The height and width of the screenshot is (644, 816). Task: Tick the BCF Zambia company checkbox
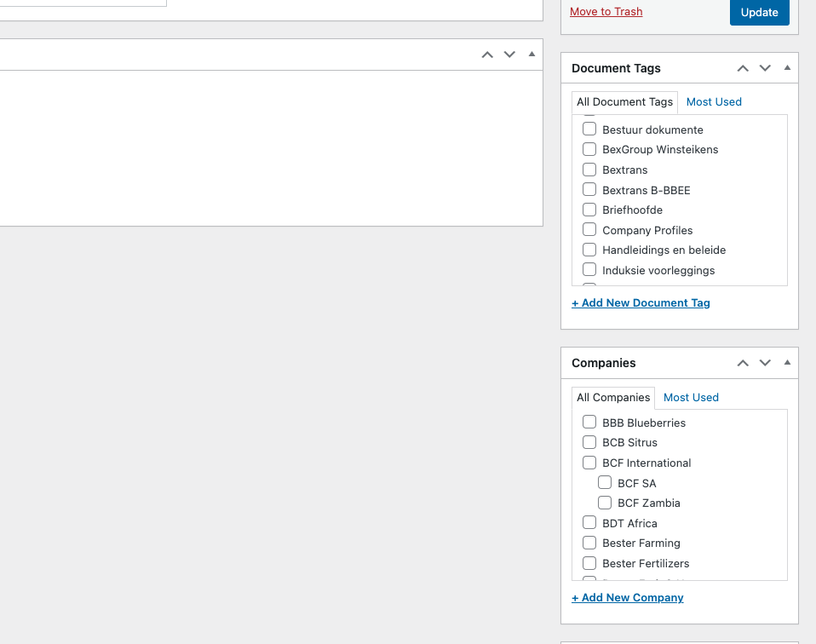coord(605,503)
